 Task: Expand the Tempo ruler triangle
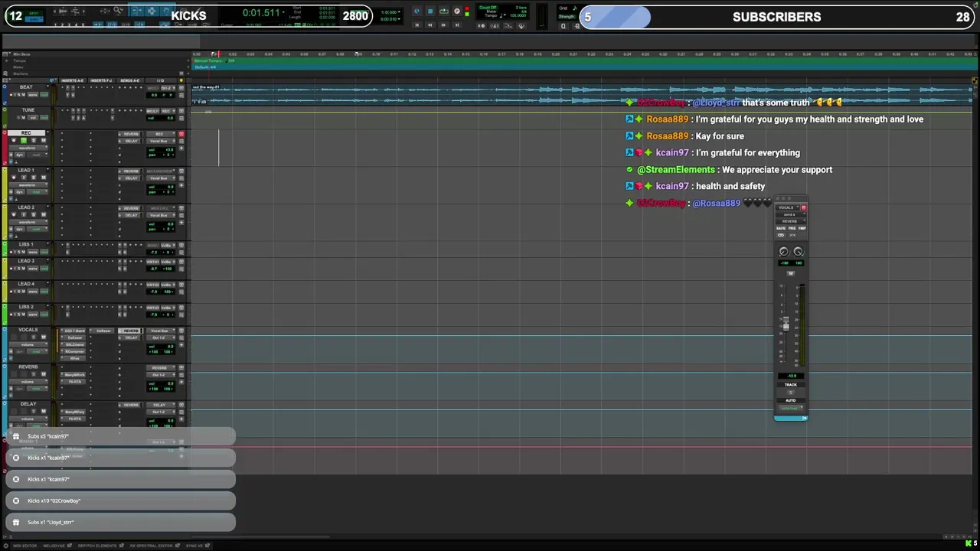pos(7,60)
